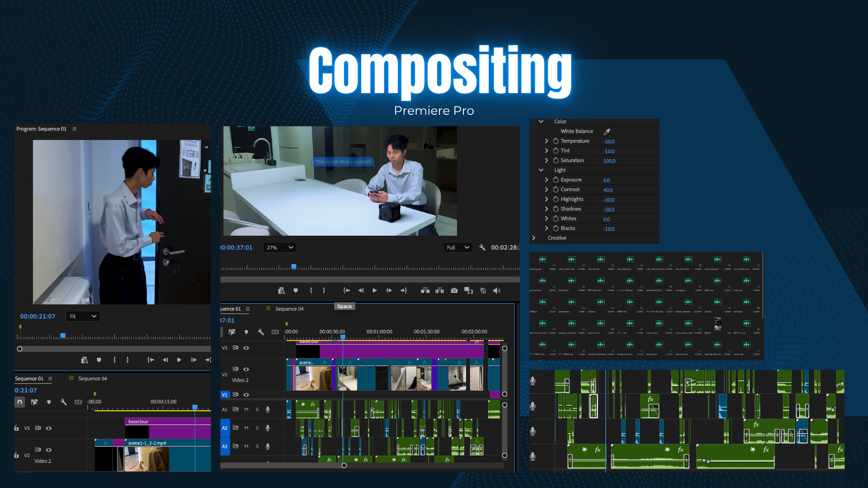Open center timeline wrench display settings
The image size is (868, 488).
click(261, 332)
